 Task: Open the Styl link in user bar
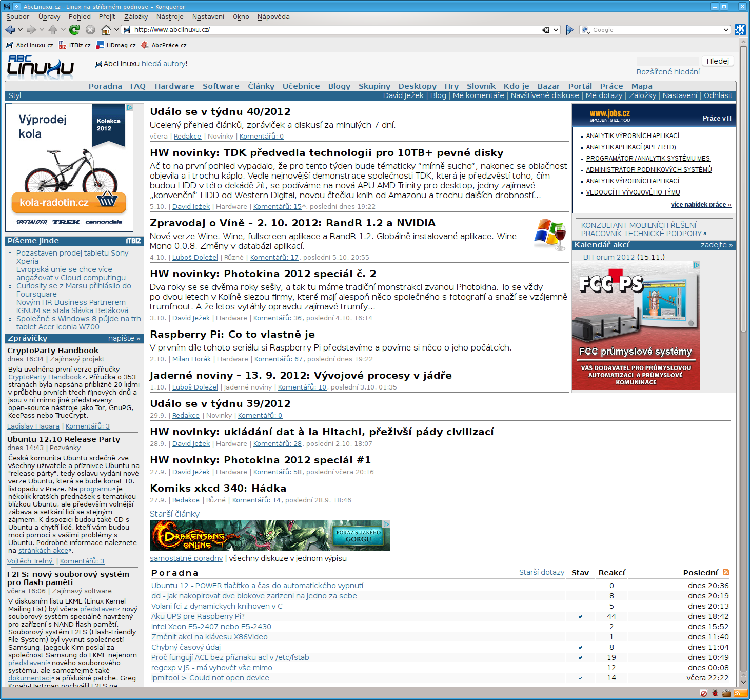(x=15, y=95)
